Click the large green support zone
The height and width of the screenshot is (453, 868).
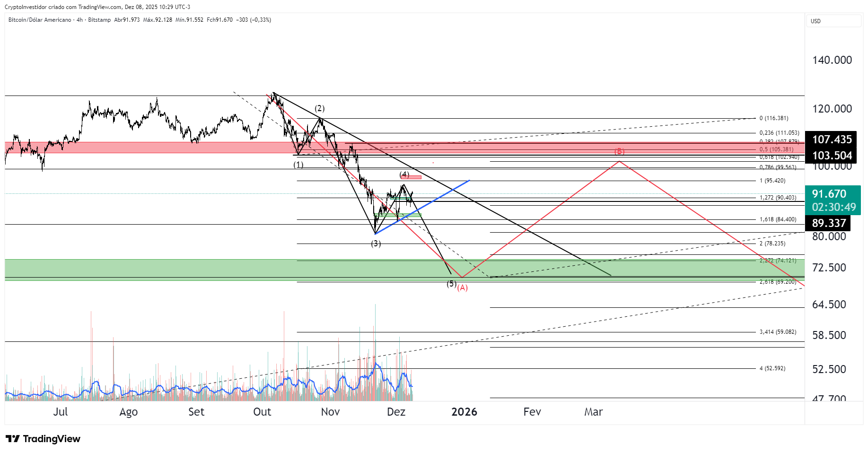point(189,268)
